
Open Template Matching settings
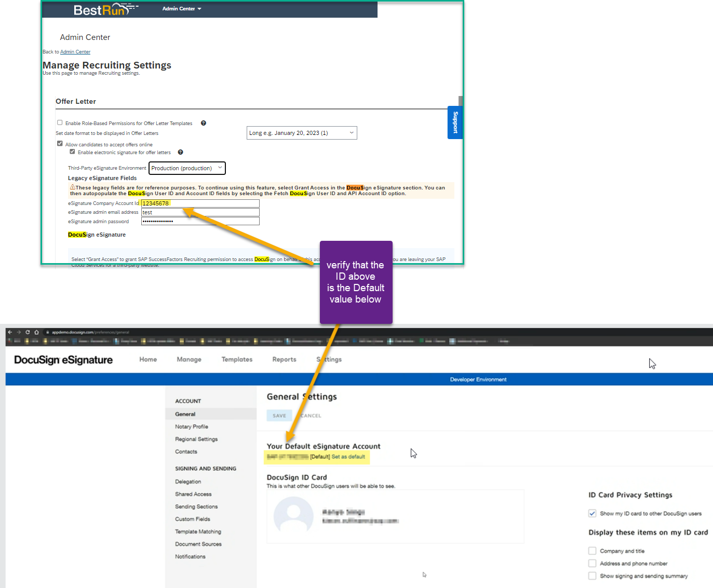click(x=198, y=531)
